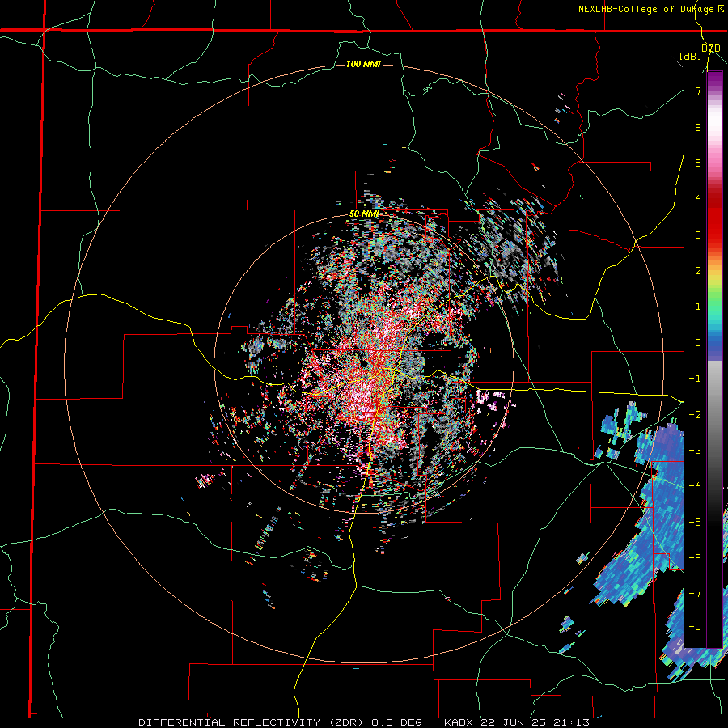Viewport: 728px width, 728px height.
Task: Click the positive 1 legend value
Action: click(698, 307)
